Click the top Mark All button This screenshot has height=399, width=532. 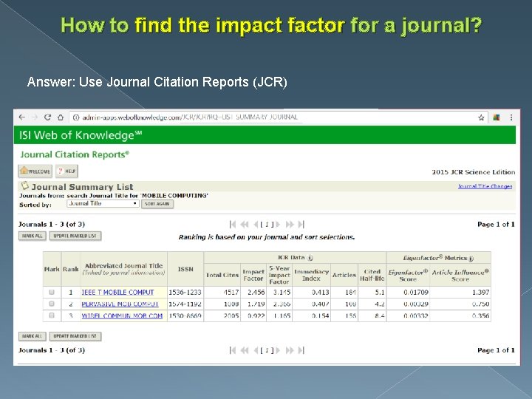coord(33,236)
